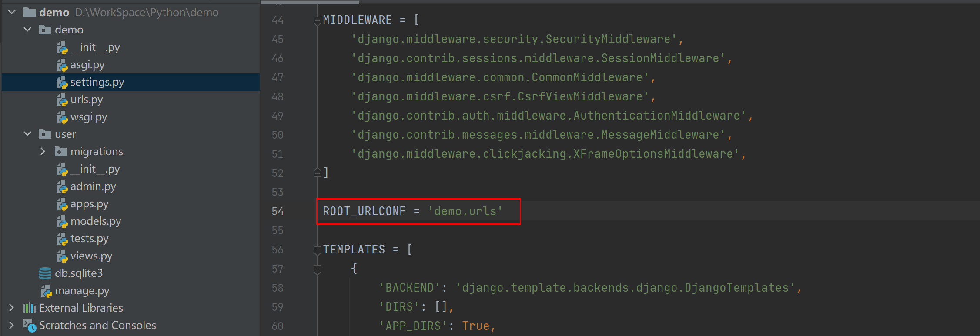
Task: Click the XFrameOptionsMiddleware string on line 51
Action: (545, 154)
